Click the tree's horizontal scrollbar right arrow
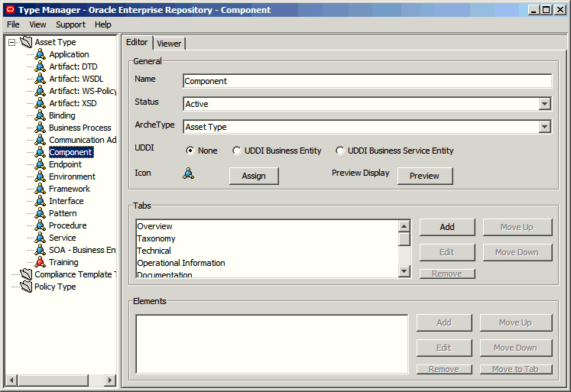Image resolution: width=571 pixels, height=392 pixels. click(109, 381)
